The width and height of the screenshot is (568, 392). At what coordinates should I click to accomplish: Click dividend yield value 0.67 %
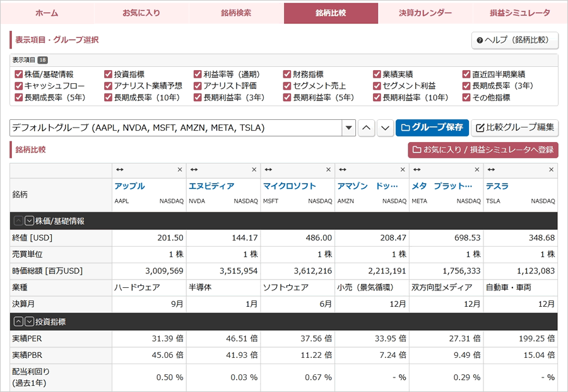click(319, 377)
